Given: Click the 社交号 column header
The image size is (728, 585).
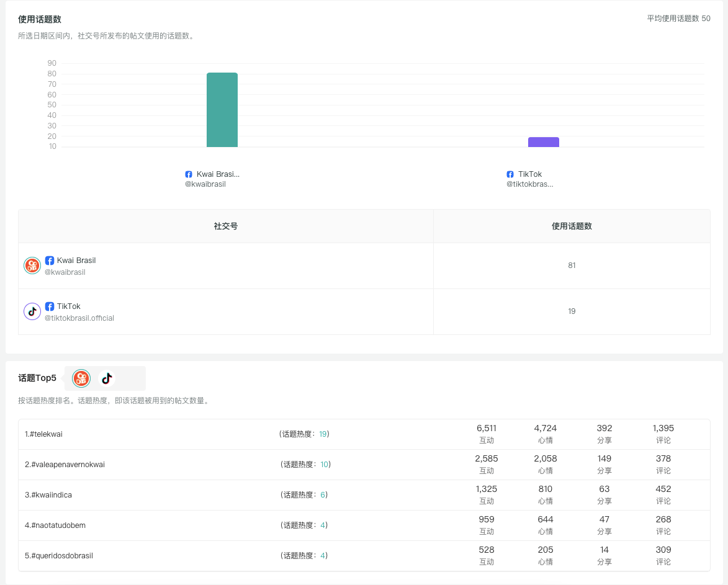Looking at the screenshot, I should tap(226, 226).
